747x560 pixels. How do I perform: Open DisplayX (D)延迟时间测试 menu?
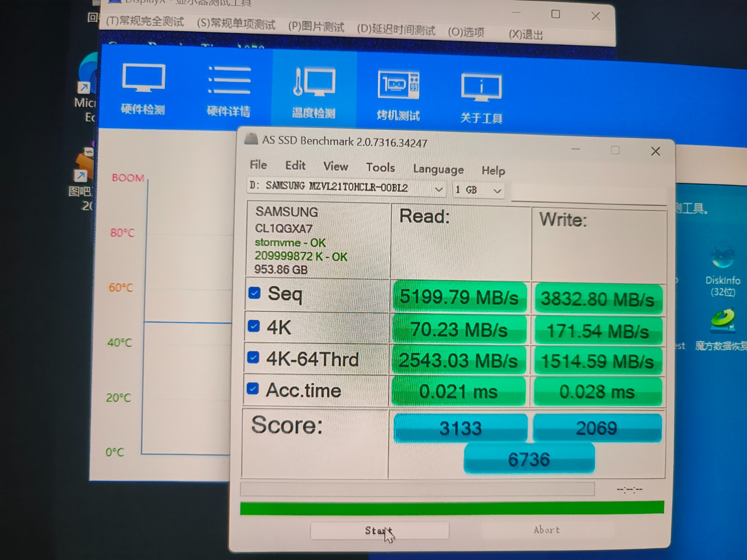click(396, 30)
